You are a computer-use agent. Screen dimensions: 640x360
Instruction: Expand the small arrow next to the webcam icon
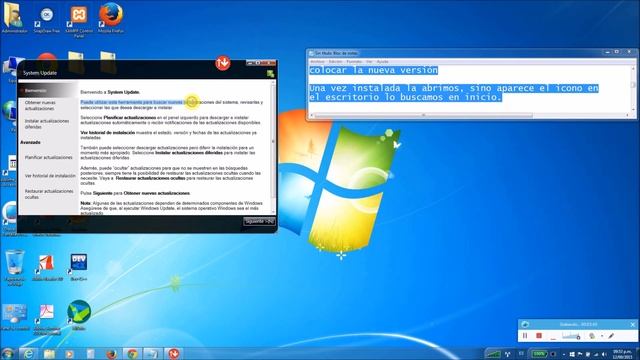click(x=602, y=336)
